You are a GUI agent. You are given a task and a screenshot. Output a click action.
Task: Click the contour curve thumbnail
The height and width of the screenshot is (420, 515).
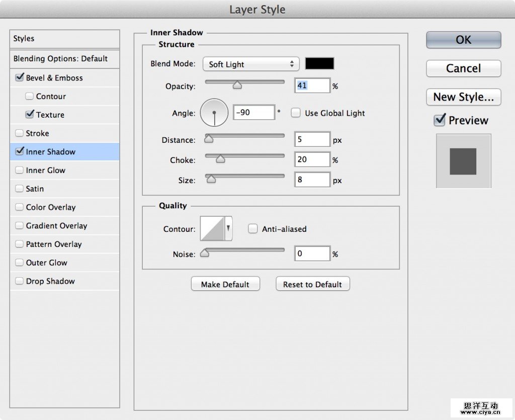pyautogui.click(x=212, y=229)
